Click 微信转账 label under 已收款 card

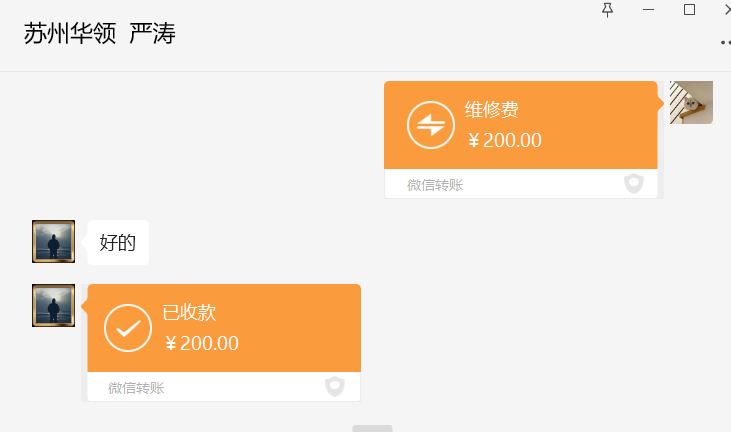point(136,388)
